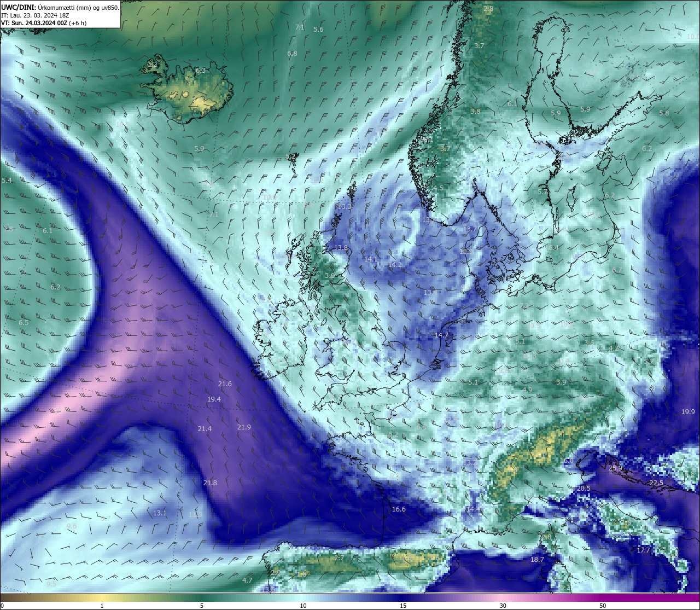Click the 4.5 value label

pyautogui.click(x=438, y=188)
